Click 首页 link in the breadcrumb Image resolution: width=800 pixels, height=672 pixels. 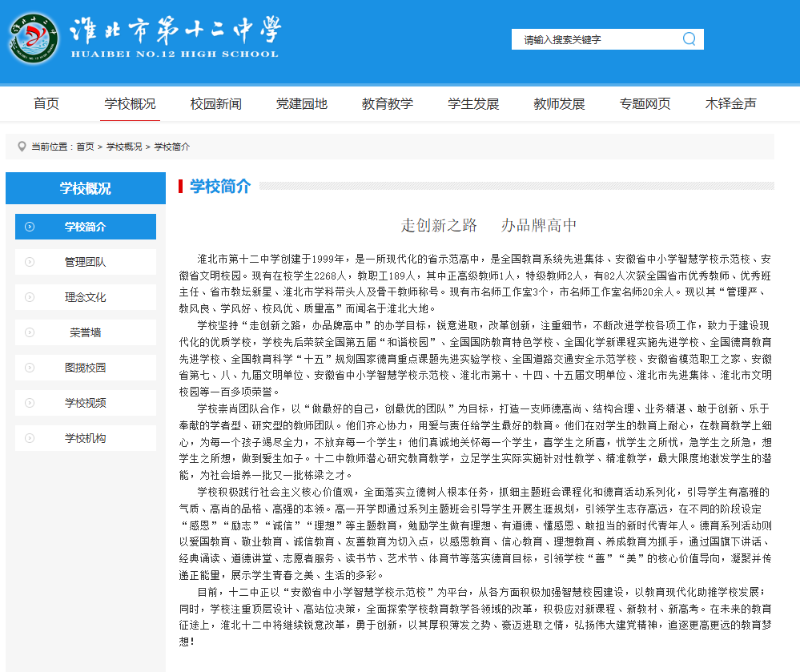pyautogui.click(x=85, y=147)
